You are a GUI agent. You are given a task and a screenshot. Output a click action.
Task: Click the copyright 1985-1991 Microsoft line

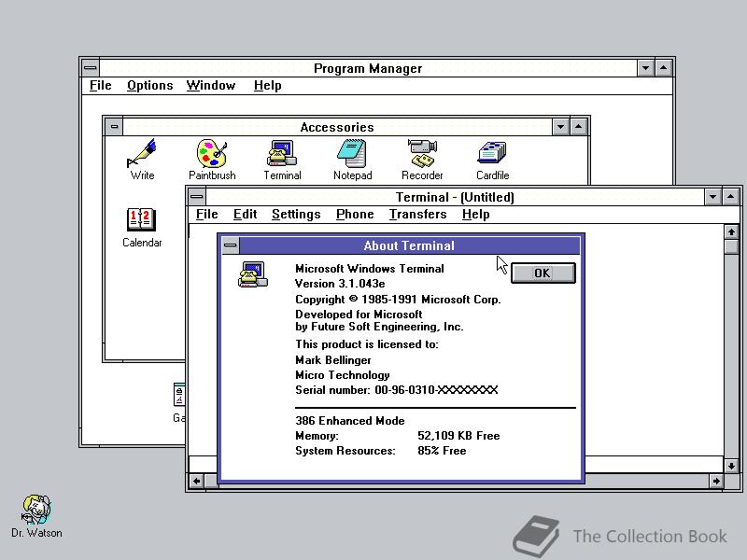[x=398, y=300]
